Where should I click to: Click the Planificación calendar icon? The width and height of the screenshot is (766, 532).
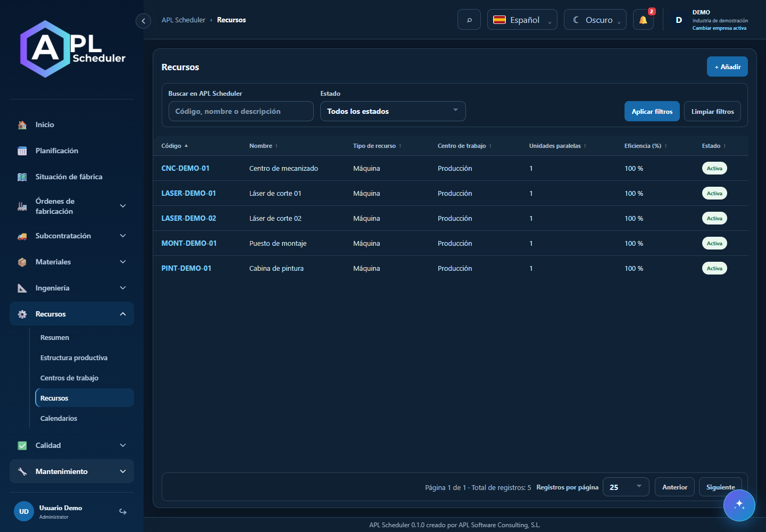pyautogui.click(x=22, y=151)
